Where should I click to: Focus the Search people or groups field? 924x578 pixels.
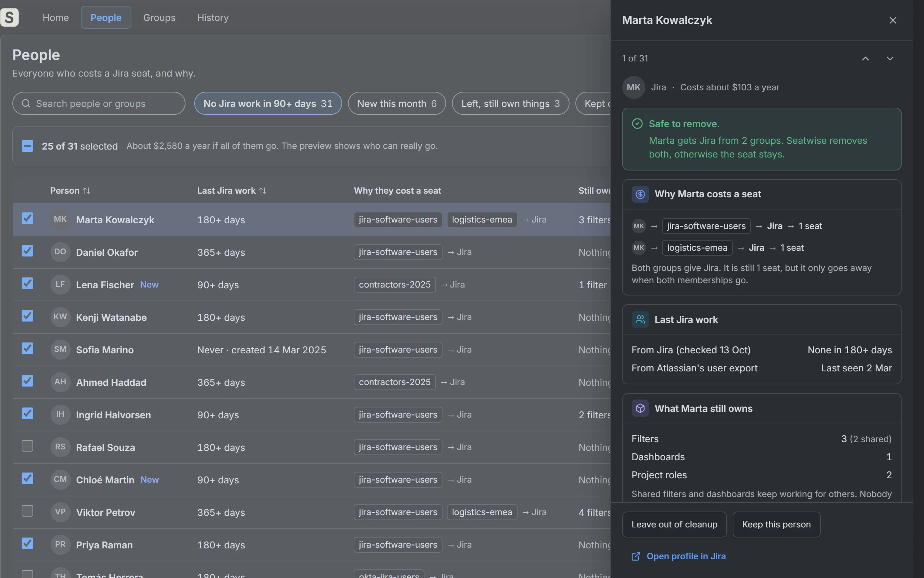tap(99, 103)
